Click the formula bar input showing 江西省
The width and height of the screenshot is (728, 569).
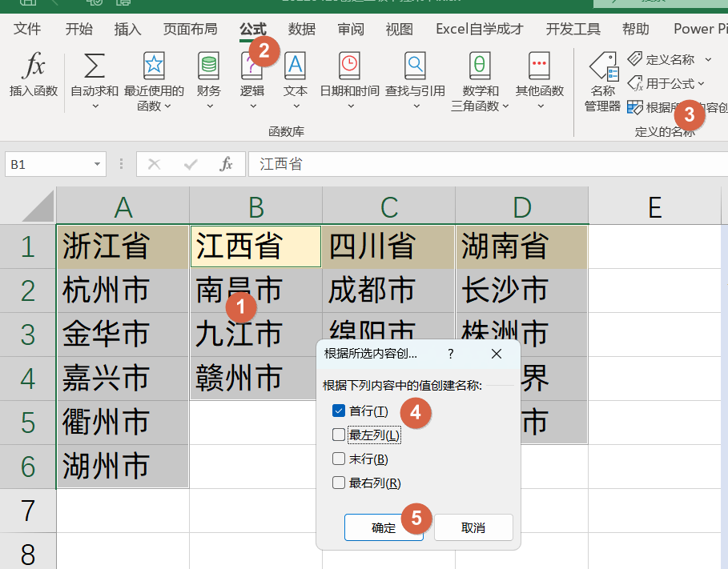[488, 164]
